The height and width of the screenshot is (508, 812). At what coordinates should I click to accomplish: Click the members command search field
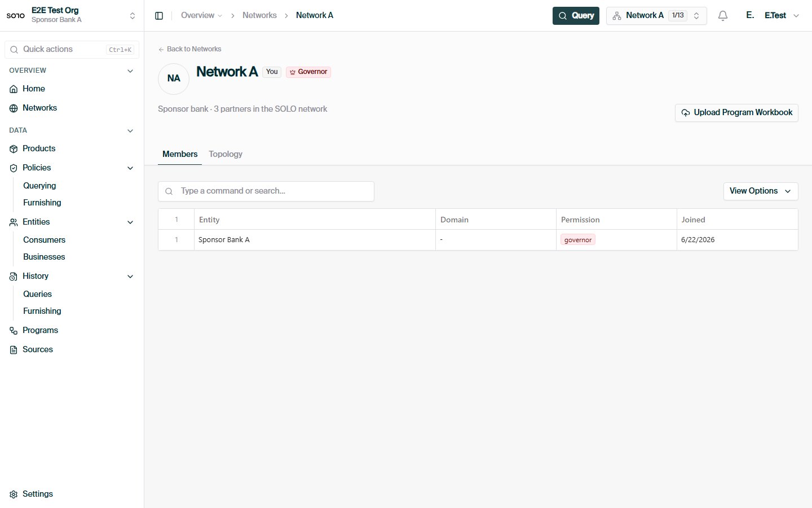click(x=266, y=191)
